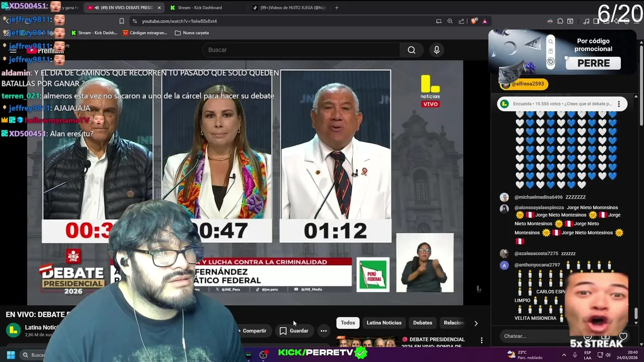Click the taskbar microphone tray icon
This screenshot has height=362, width=644.
point(576,355)
